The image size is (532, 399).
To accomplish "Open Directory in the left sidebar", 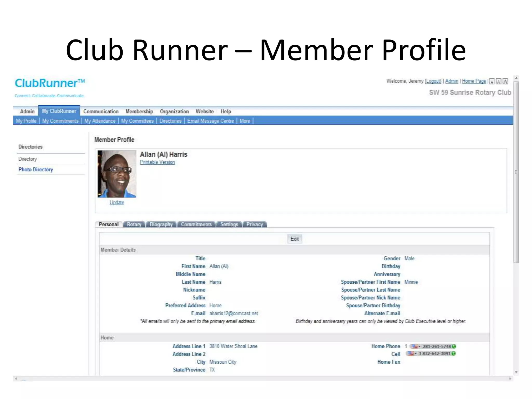I will click(28, 159).
